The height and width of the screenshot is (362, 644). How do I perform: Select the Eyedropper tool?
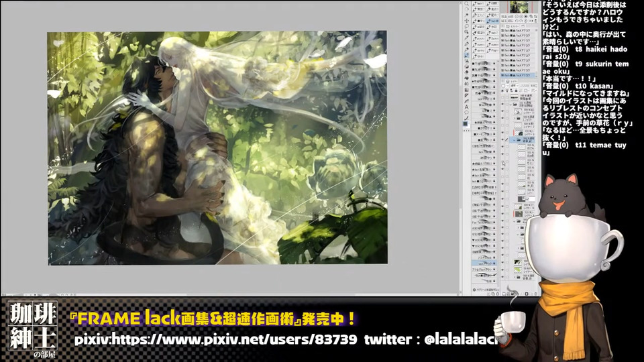coord(467,38)
